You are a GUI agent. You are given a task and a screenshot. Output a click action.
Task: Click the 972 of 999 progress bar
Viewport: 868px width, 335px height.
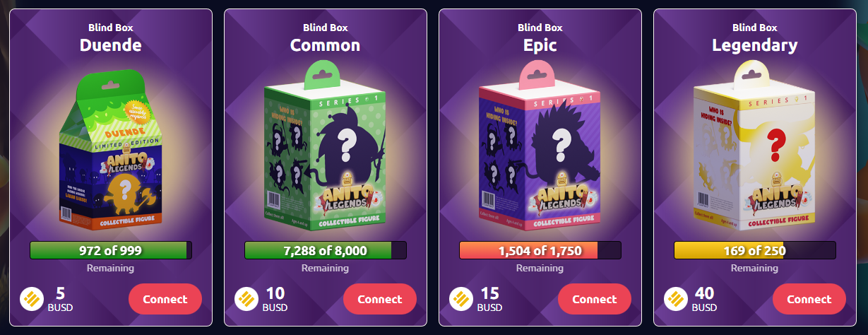click(110, 250)
